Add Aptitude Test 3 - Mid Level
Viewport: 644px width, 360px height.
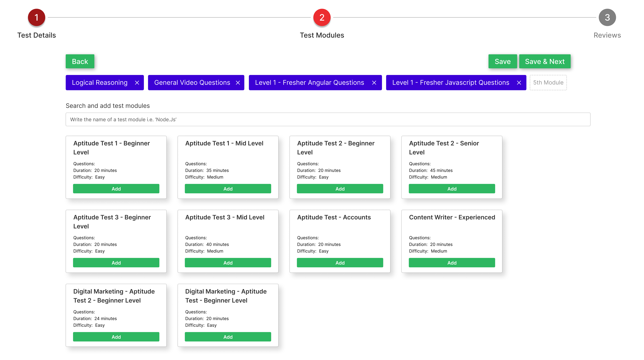point(228,263)
